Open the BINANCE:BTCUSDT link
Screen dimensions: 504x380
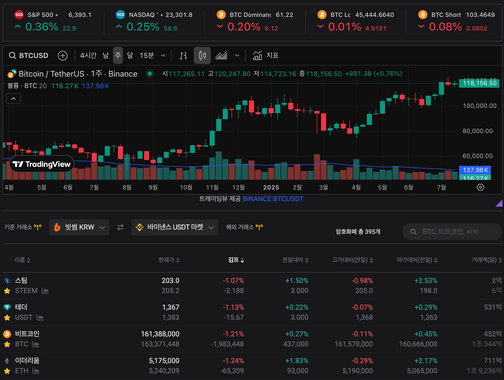tap(273, 199)
